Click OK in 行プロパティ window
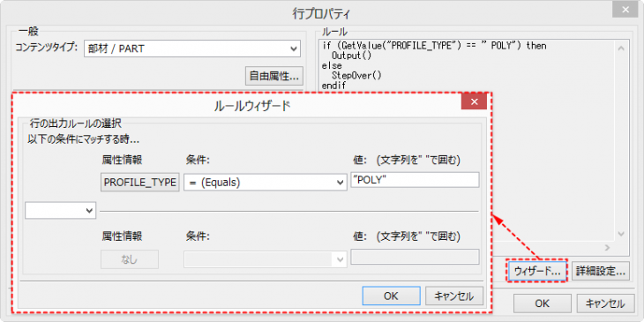Viewport: 644px width, 322px height. click(543, 303)
